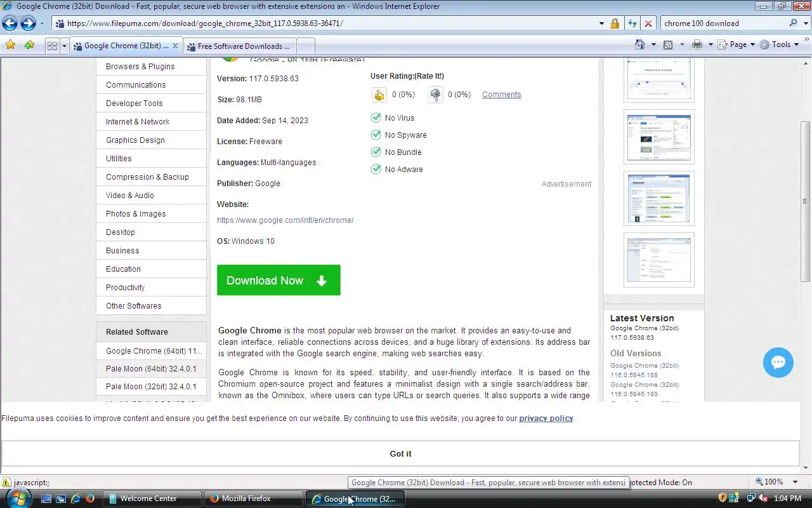Click Got it on the cookie notice
This screenshot has width=812, height=508.
[x=400, y=453]
